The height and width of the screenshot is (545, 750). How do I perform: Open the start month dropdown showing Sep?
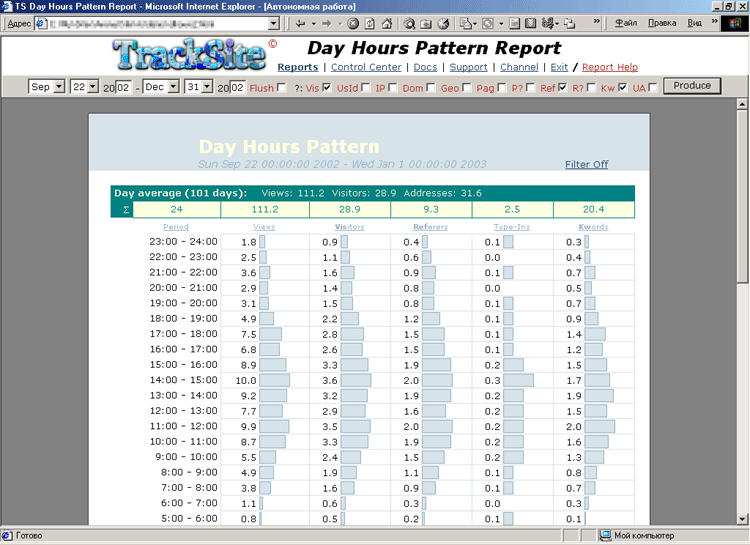tap(46, 87)
